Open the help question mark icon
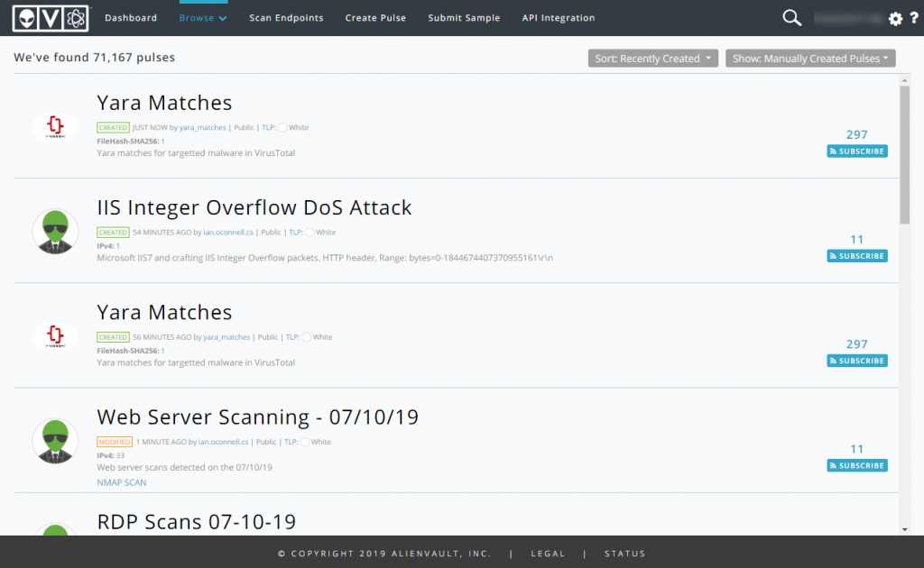The height and width of the screenshot is (568, 924). point(913,18)
